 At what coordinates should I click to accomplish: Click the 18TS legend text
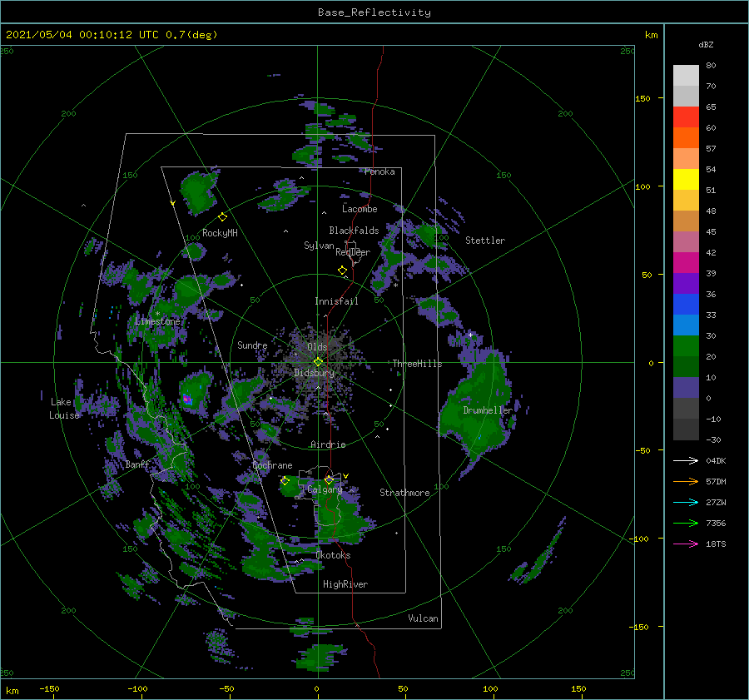click(x=716, y=544)
